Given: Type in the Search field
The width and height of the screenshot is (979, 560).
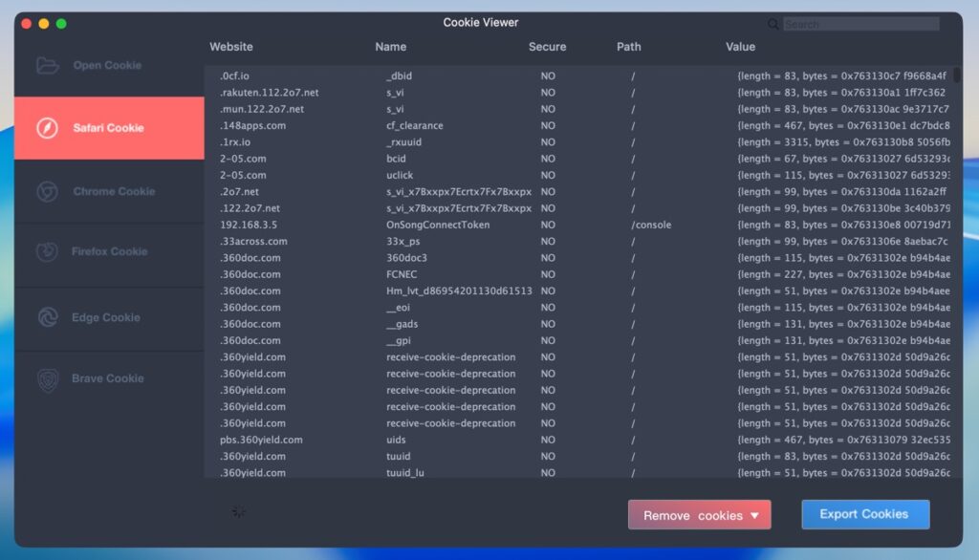Looking at the screenshot, I should click(x=860, y=24).
